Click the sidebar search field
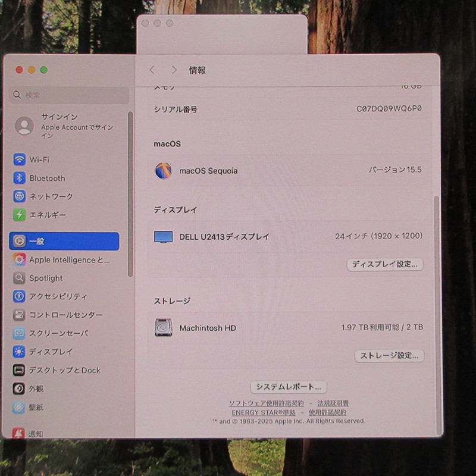476x476 pixels. tap(70, 95)
